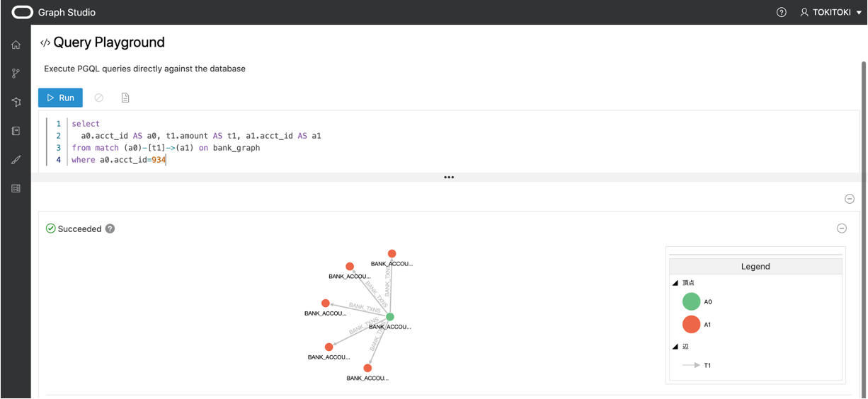868x399 pixels.
Task: Open the Graphs page from the sidebar
Action: point(16,74)
